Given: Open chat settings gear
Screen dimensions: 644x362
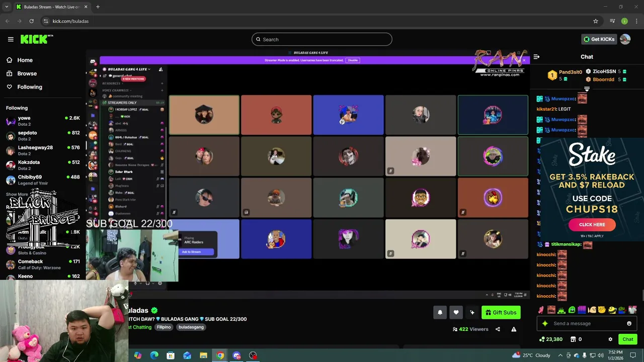Looking at the screenshot, I should [610, 339].
